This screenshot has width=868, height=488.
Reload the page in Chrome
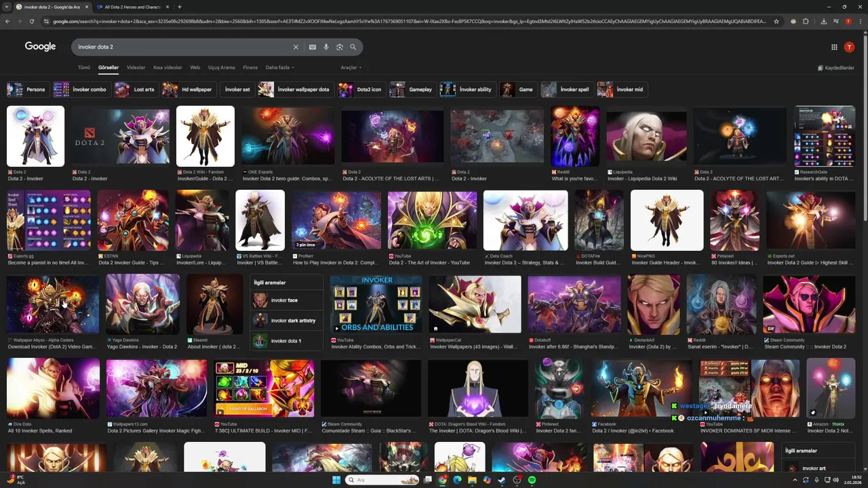click(x=31, y=21)
